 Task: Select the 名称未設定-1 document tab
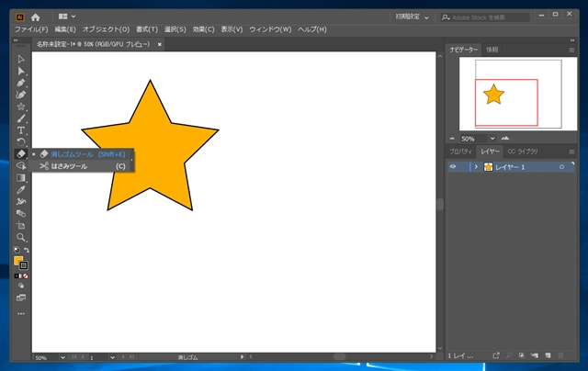click(93, 44)
